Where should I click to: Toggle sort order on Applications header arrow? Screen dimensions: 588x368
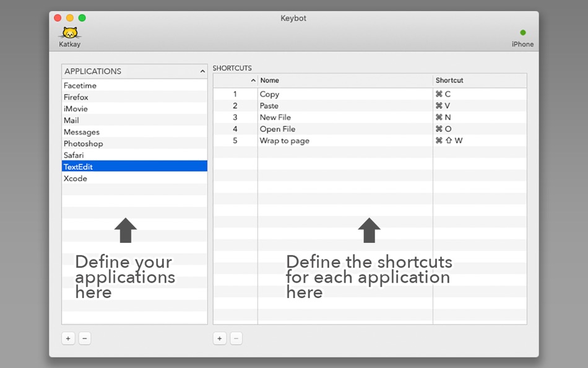tap(202, 71)
